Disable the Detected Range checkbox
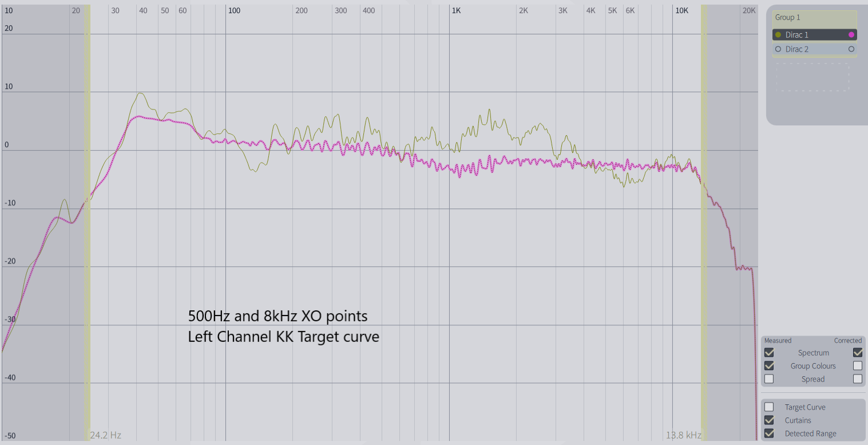Image resolution: width=868 pixels, height=445 pixels. click(769, 434)
